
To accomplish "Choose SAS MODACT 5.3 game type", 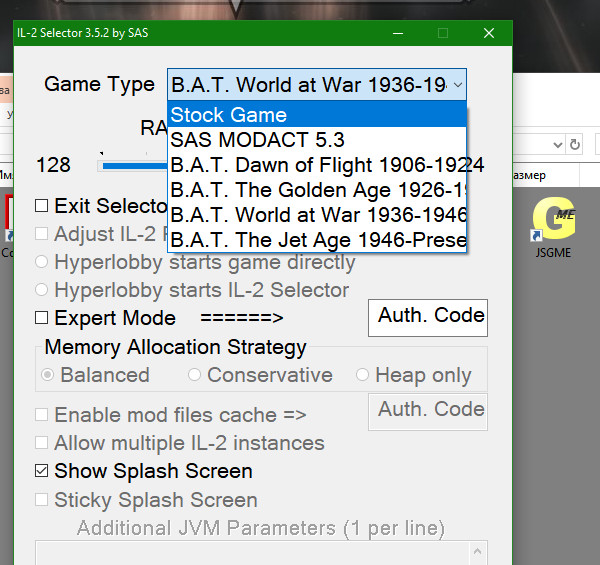I will 317,140.
